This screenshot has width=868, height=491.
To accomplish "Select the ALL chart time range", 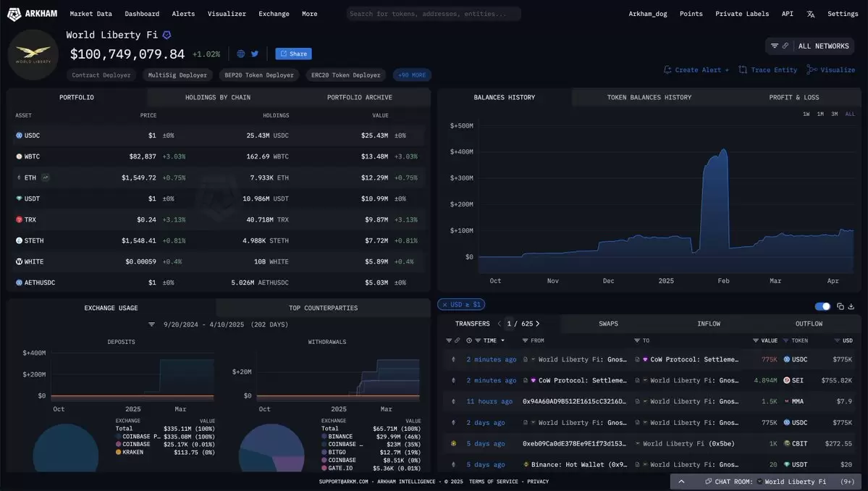I will pos(851,114).
